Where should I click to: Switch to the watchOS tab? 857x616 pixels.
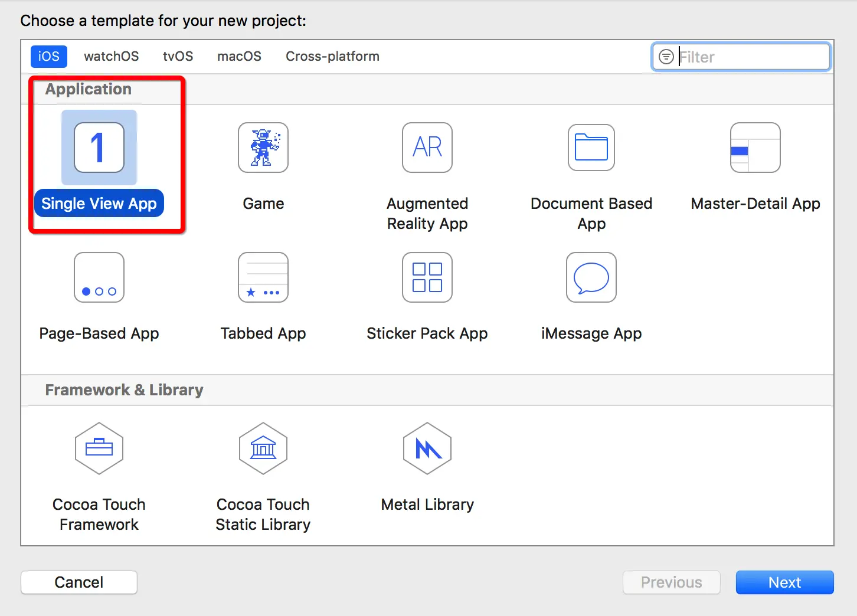[112, 57]
